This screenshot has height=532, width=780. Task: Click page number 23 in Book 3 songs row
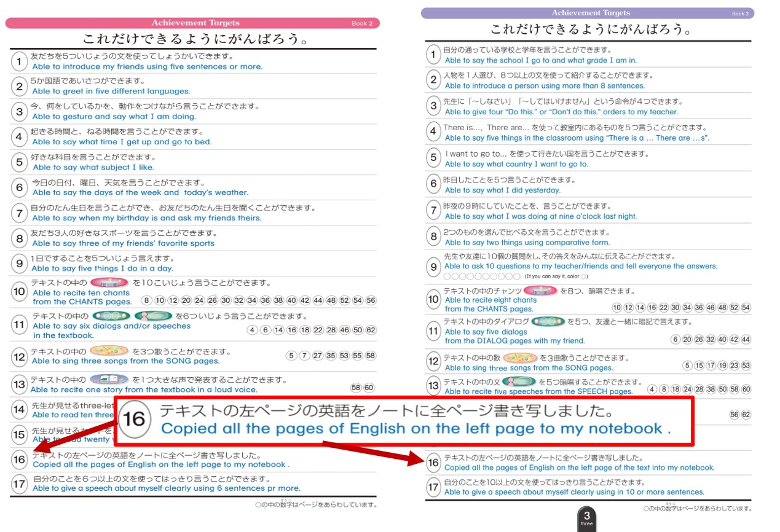734,366
